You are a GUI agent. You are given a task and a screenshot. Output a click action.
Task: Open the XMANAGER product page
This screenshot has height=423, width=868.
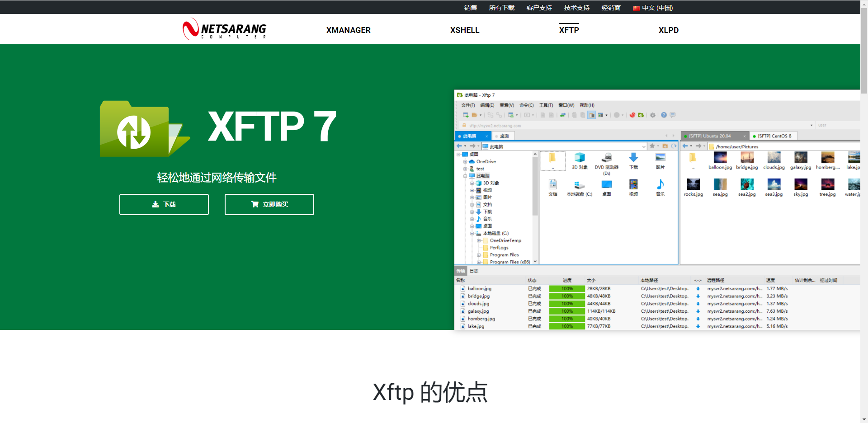point(349,30)
